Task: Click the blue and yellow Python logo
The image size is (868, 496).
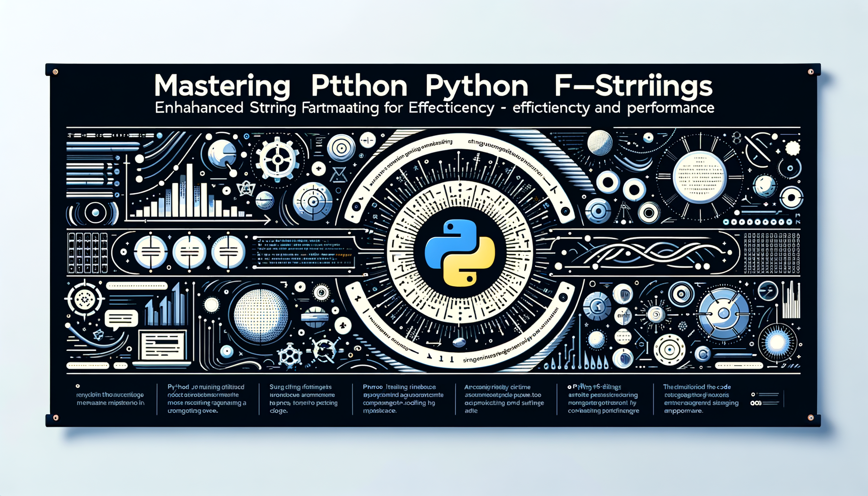Action: pos(459,252)
